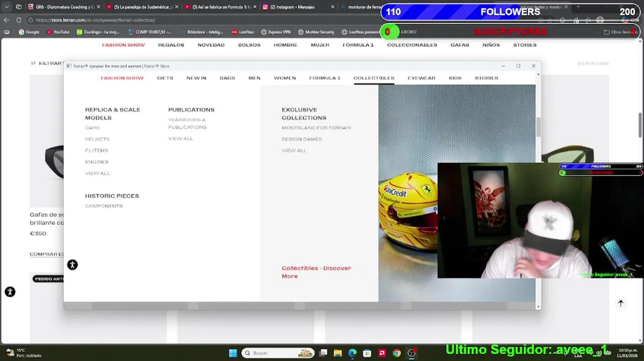Click the main page vertical scrollbar
Screen dimensions: 644x361
[x=641, y=124]
